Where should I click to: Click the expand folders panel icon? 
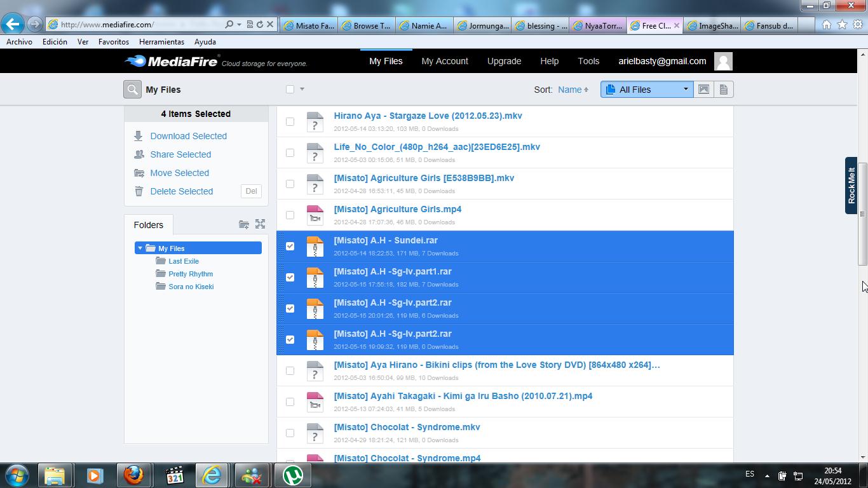click(x=260, y=224)
